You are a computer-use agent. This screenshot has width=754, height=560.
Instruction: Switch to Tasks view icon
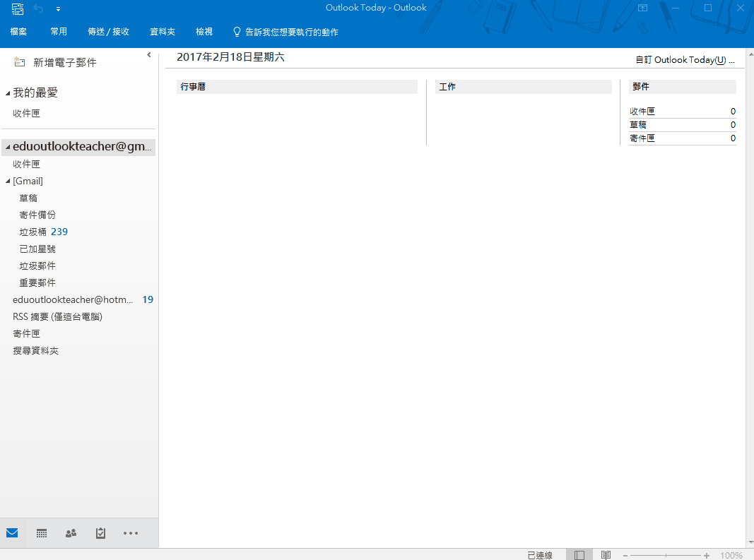[100, 533]
